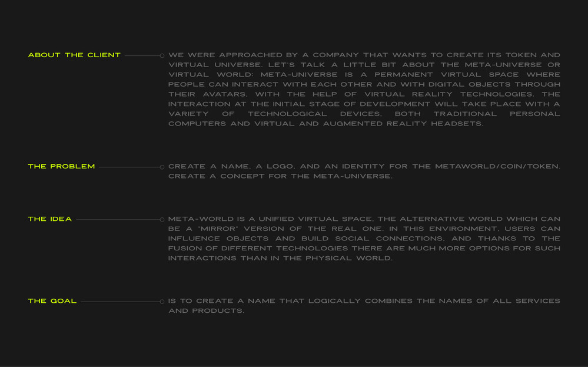The image size is (588, 367).
Task: Select the connector line following The Goal
Action: pos(119,302)
